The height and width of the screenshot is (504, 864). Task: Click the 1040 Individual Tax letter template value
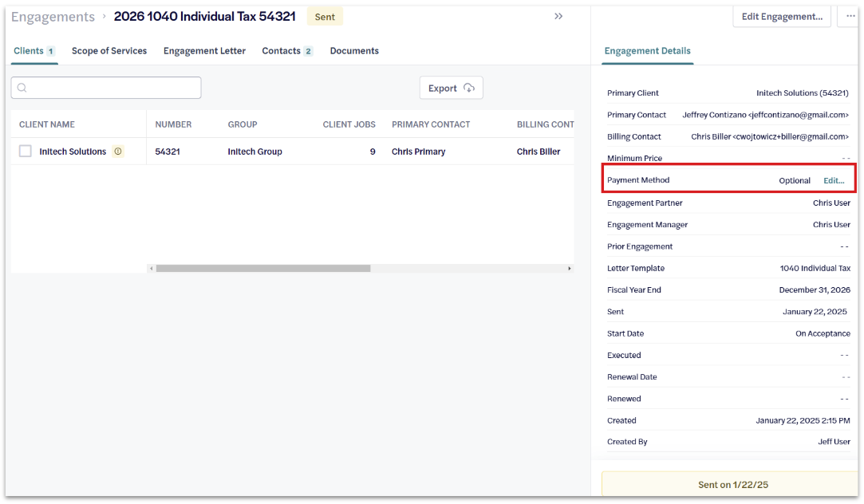pyautogui.click(x=815, y=268)
